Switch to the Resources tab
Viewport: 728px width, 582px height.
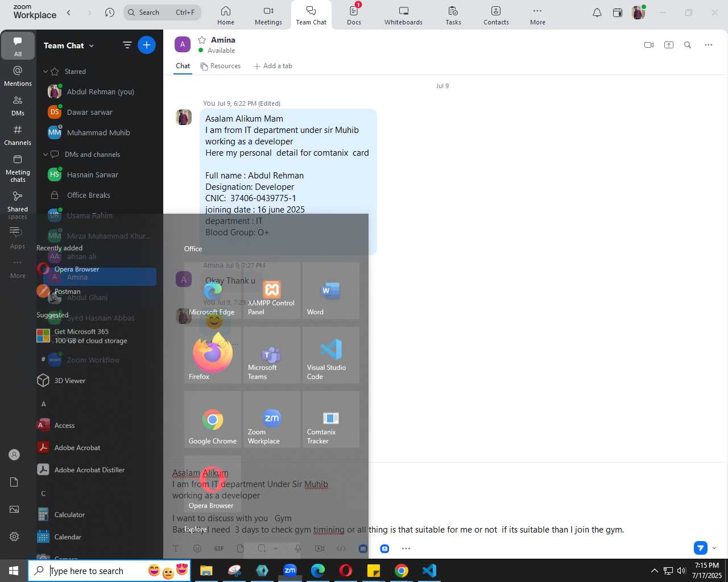click(x=221, y=66)
